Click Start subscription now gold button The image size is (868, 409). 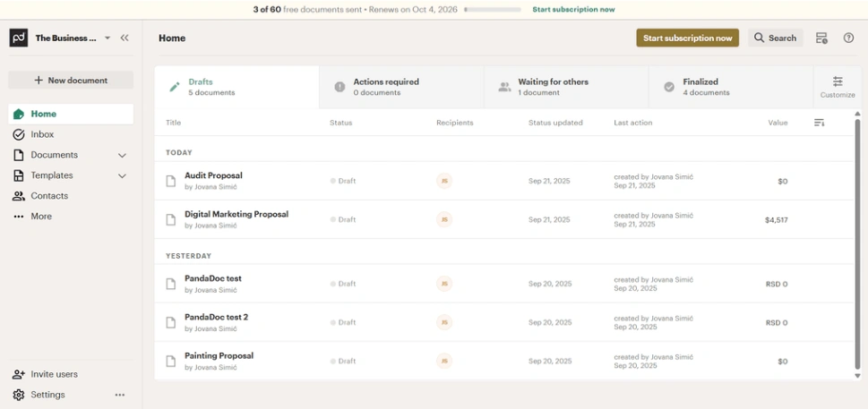point(688,38)
